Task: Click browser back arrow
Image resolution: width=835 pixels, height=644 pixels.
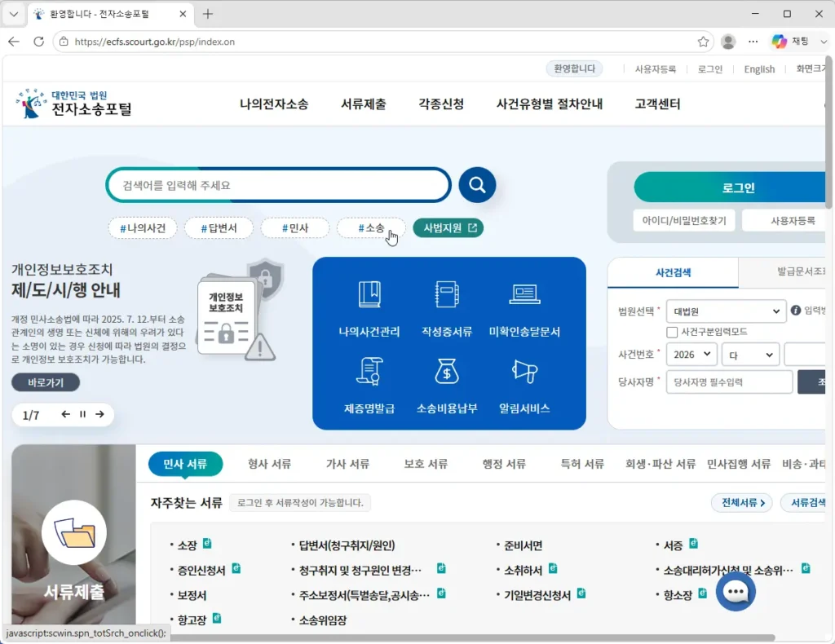Action: click(14, 42)
